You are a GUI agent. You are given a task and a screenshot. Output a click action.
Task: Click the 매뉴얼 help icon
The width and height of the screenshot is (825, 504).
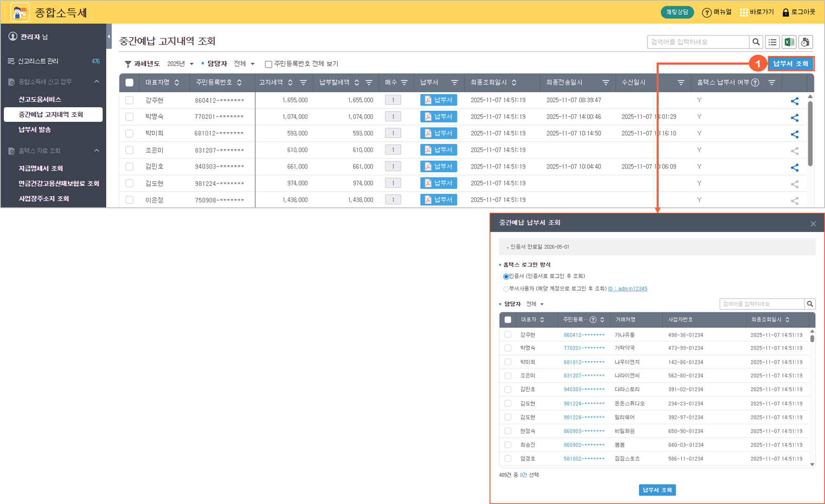[x=707, y=13]
